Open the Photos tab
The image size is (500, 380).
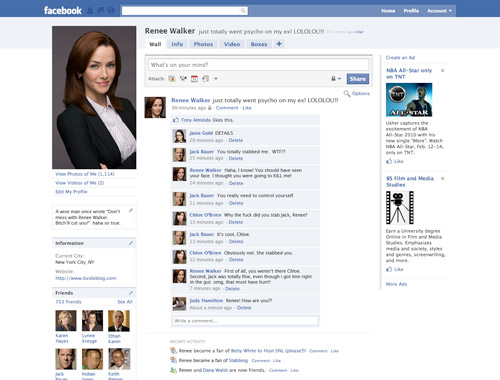tap(203, 44)
